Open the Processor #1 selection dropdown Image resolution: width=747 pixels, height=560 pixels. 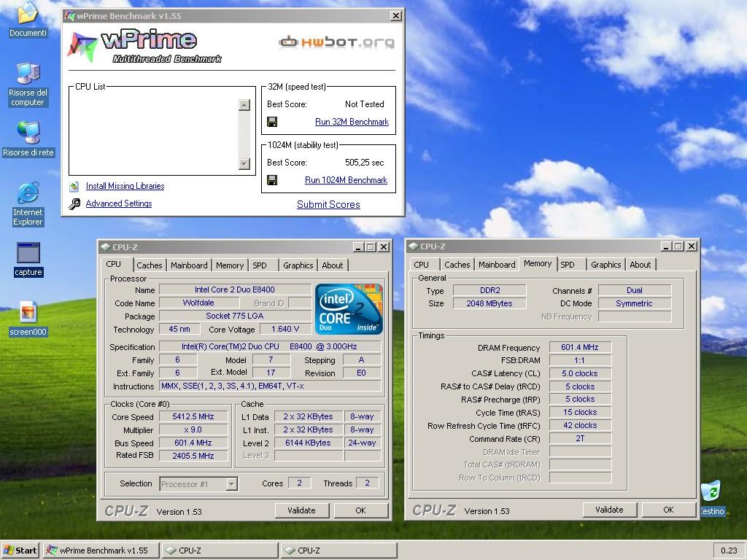pos(231,484)
